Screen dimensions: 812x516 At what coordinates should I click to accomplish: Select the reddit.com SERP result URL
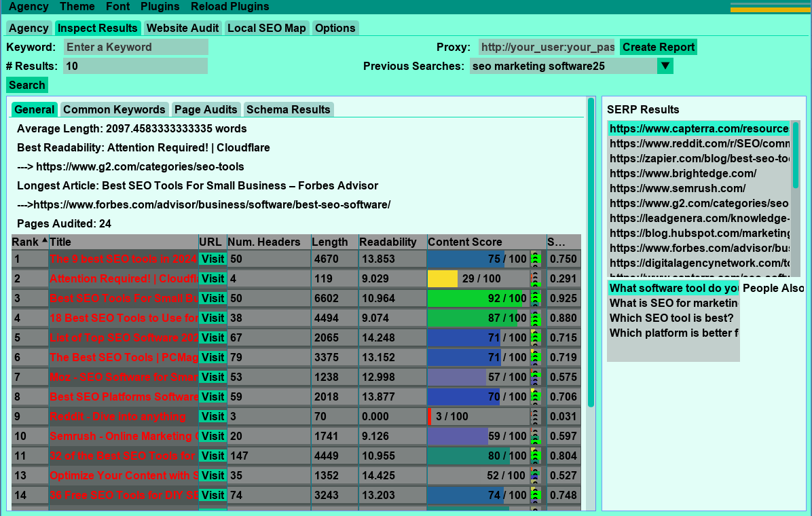pos(699,143)
